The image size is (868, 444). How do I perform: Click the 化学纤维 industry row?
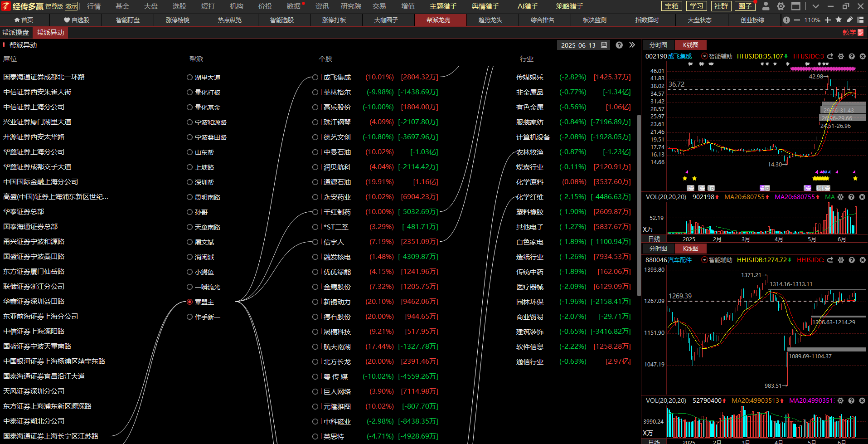(x=573, y=197)
